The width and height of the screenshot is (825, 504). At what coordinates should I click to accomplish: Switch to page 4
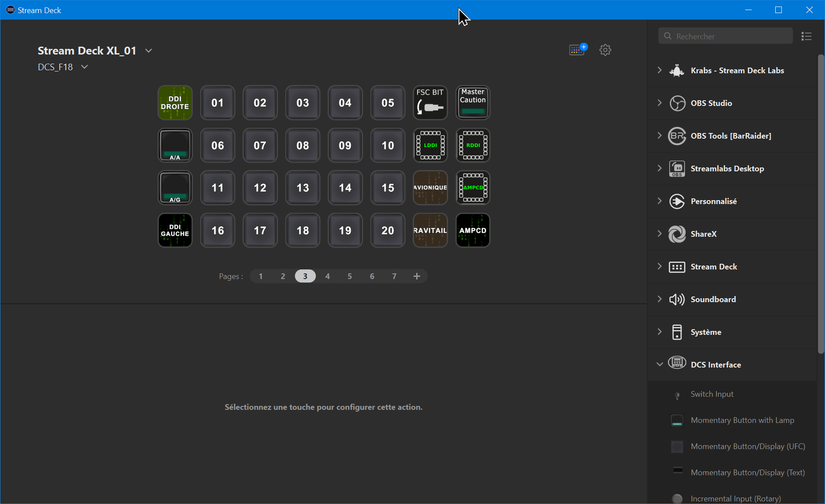click(x=327, y=276)
